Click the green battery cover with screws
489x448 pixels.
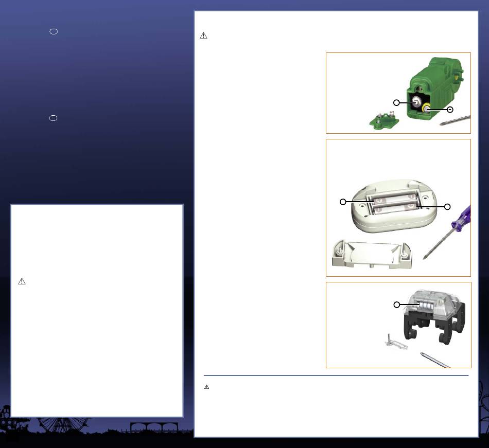pos(384,122)
